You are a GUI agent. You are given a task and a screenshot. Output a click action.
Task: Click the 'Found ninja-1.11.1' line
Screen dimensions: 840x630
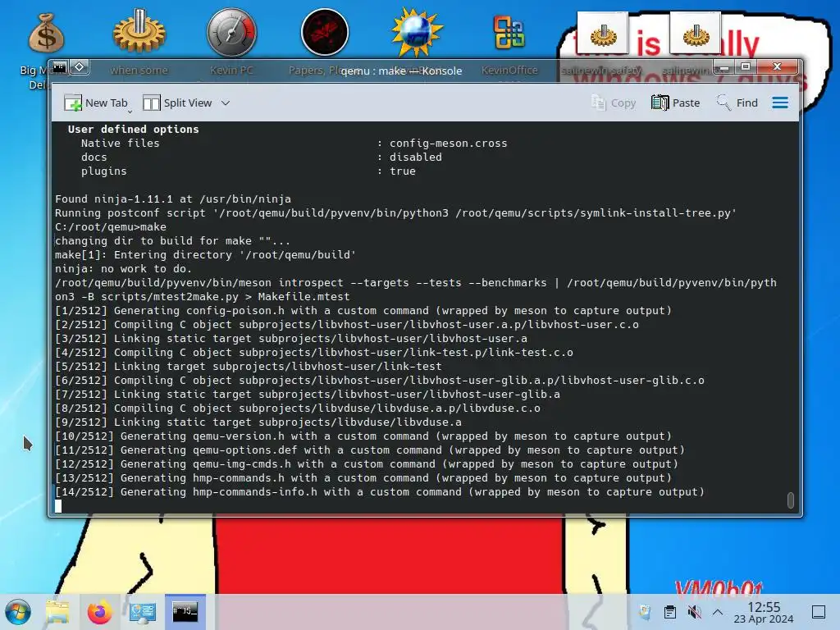(x=173, y=199)
